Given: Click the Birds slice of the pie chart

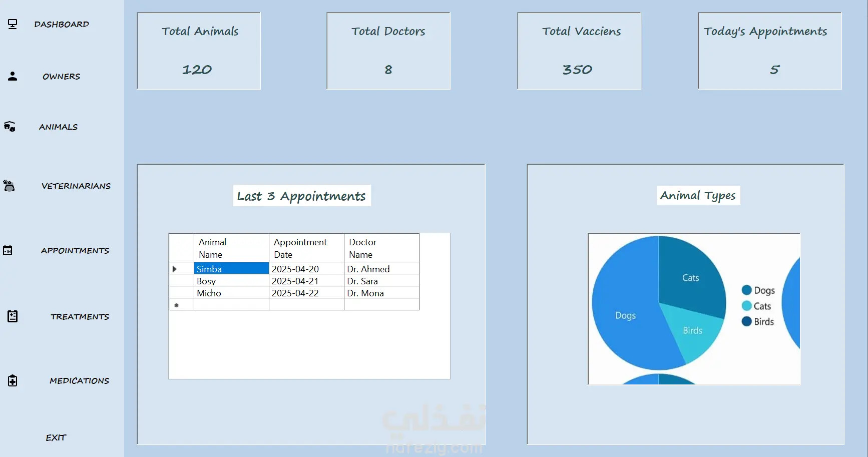Looking at the screenshot, I should coord(693,330).
